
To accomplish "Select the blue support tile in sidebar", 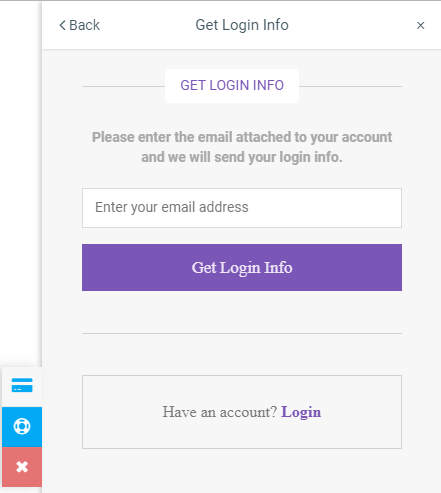I will [22, 427].
